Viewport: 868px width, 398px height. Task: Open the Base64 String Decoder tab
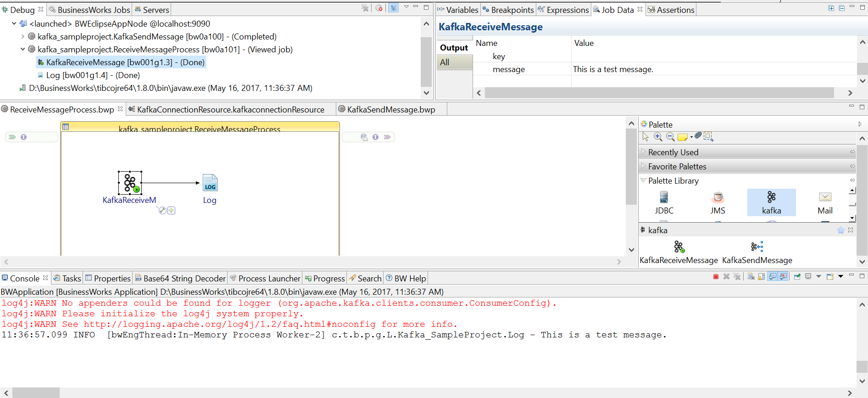(x=180, y=278)
